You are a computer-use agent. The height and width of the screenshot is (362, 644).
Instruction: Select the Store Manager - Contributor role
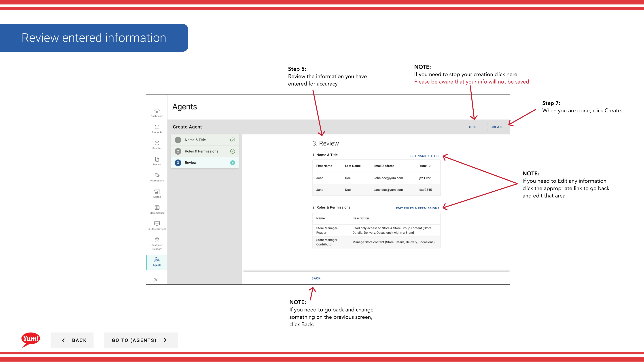coord(328,242)
